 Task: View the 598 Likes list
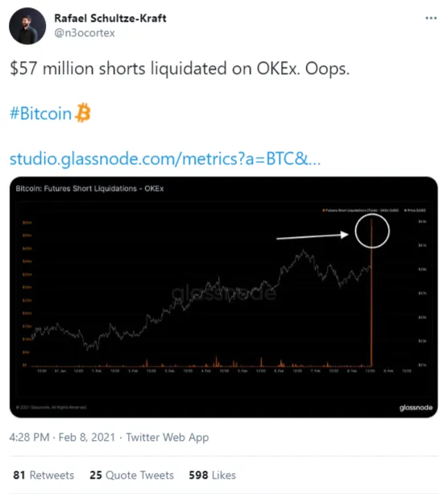(213, 475)
